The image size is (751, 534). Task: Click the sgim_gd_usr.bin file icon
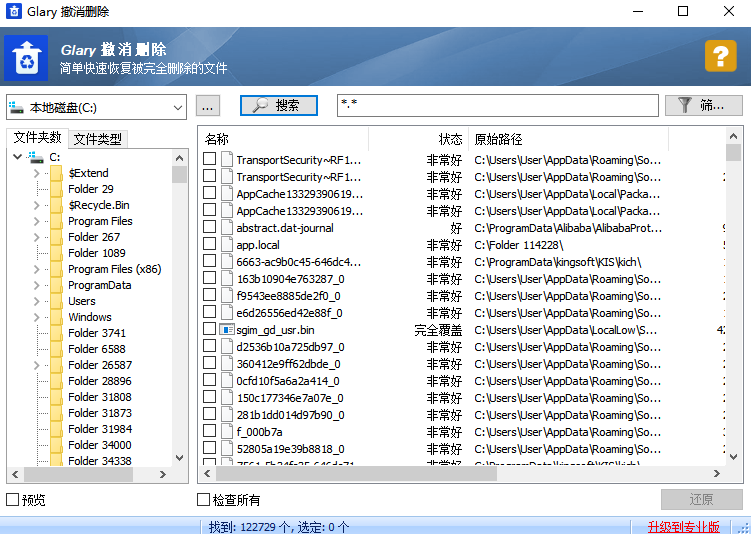227,330
